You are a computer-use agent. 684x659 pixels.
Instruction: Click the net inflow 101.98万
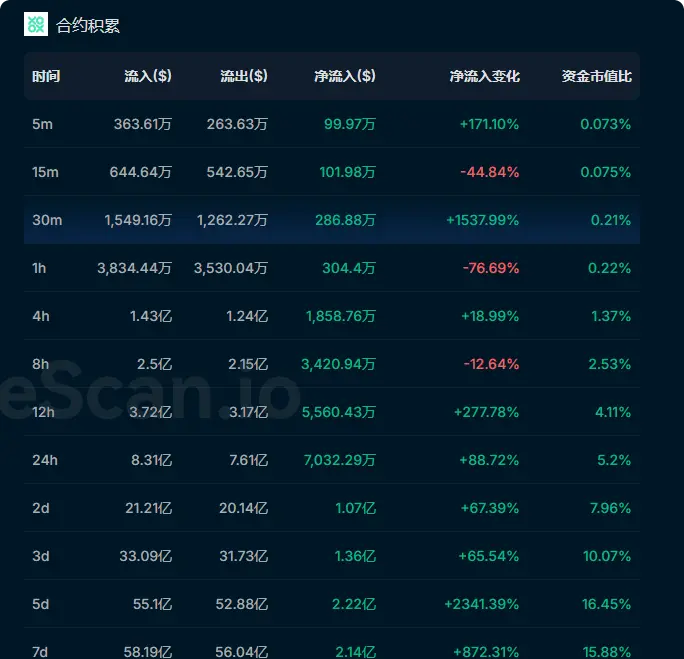[347, 172]
